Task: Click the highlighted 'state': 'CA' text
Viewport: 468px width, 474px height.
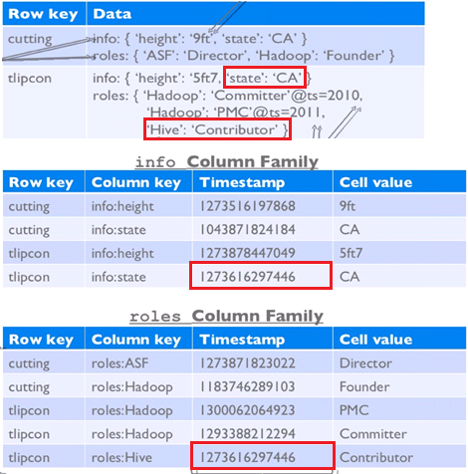Action: click(x=264, y=78)
